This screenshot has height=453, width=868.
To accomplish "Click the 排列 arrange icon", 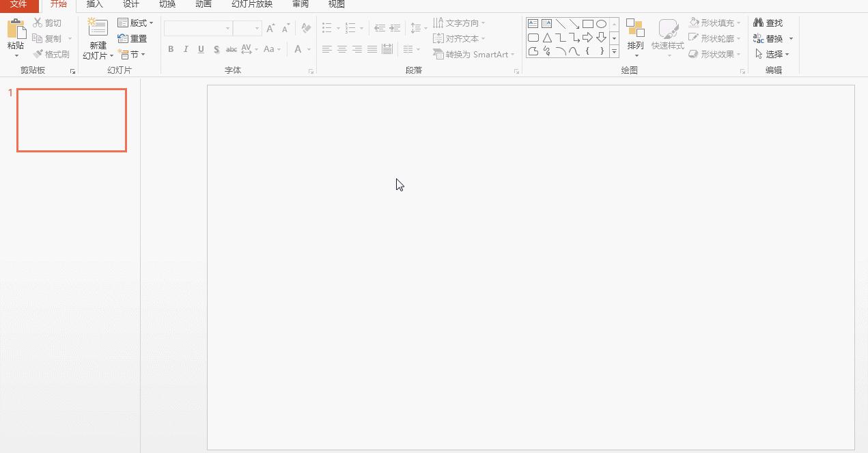I will [x=636, y=38].
